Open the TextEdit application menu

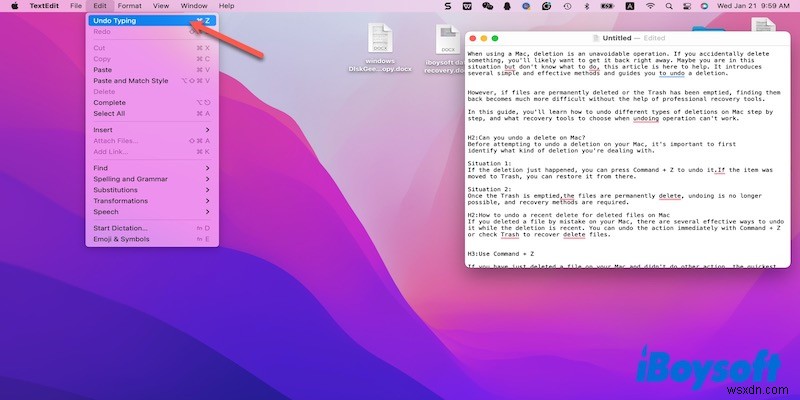tap(44, 6)
